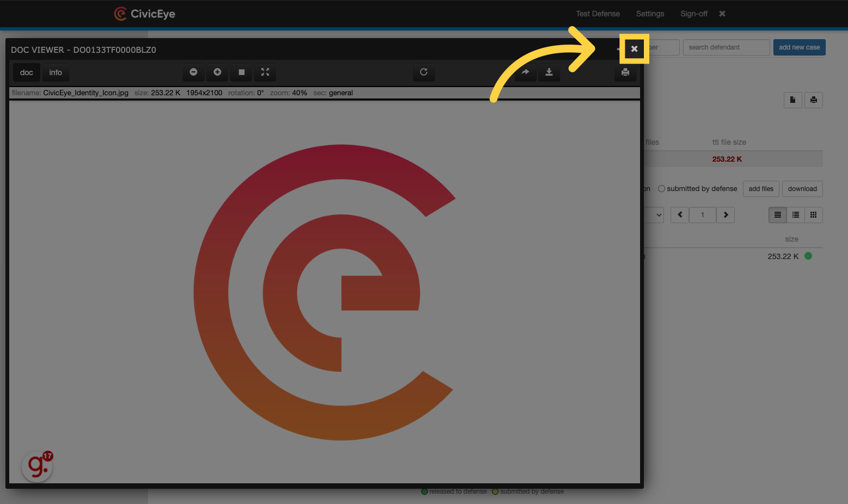Viewport: 848px width, 504px height.
Task: Click the document file icon button on case page
Action: (792, 100)
